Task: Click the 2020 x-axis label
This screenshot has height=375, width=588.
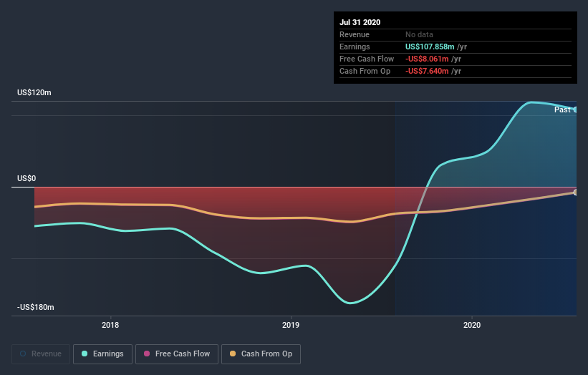Action: 472,325
